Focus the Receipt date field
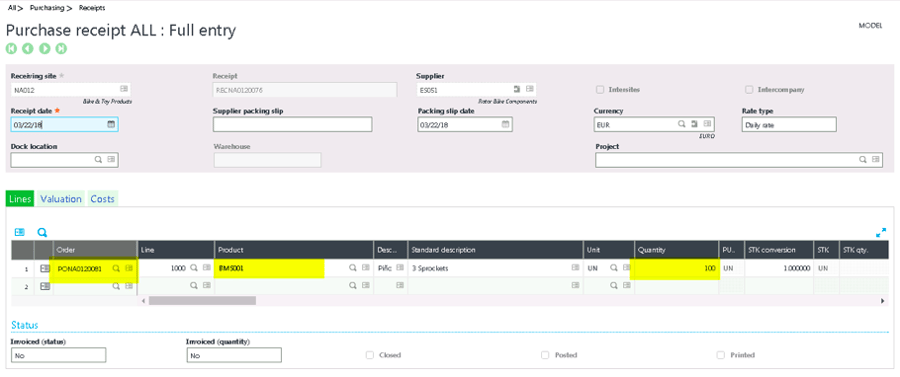This screenshot has height=377, width=900. point(64,125)
